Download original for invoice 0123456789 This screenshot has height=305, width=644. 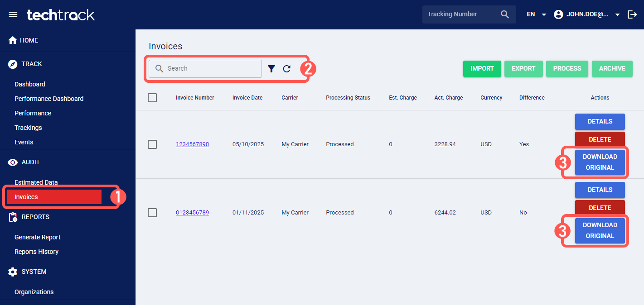tap(600, 230)
